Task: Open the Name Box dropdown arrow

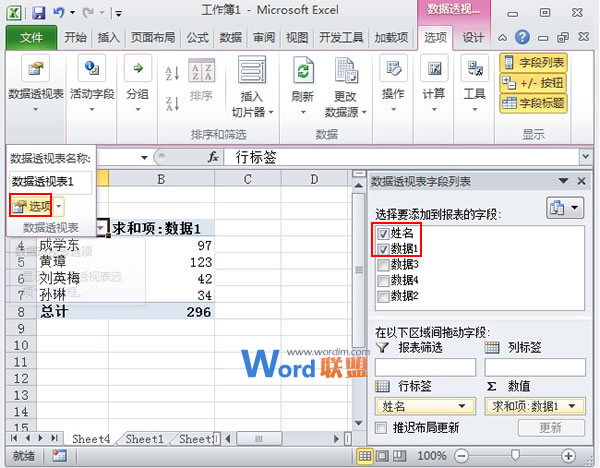Action: point(144,157)
